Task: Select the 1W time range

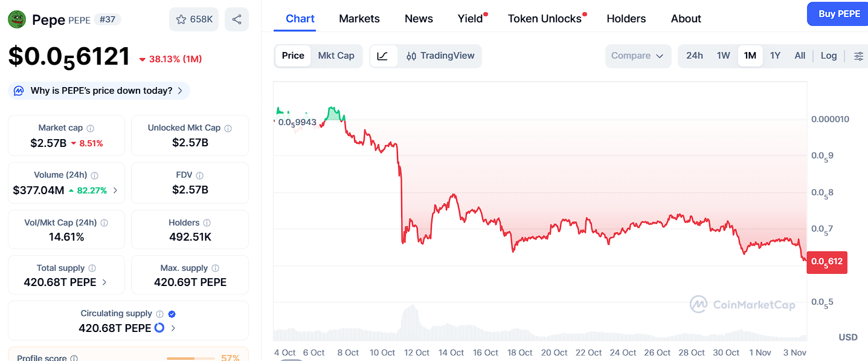Action: coord(723,56)
